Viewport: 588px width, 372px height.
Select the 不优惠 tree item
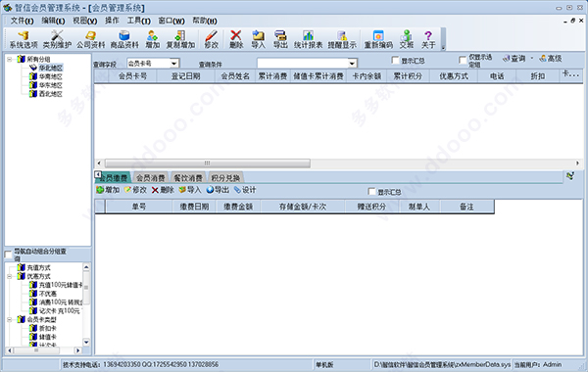pos(48,294)
